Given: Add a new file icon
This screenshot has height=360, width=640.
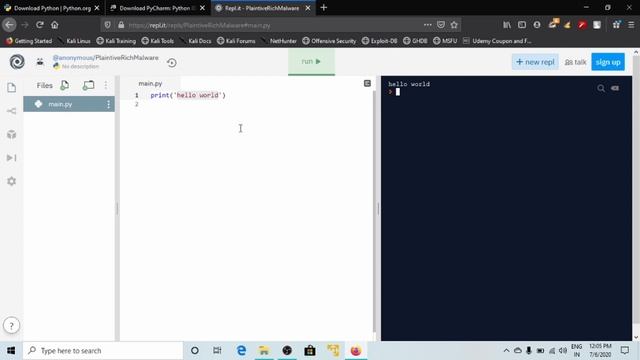Looking at the screenshot, I should [x=64, y=85].
